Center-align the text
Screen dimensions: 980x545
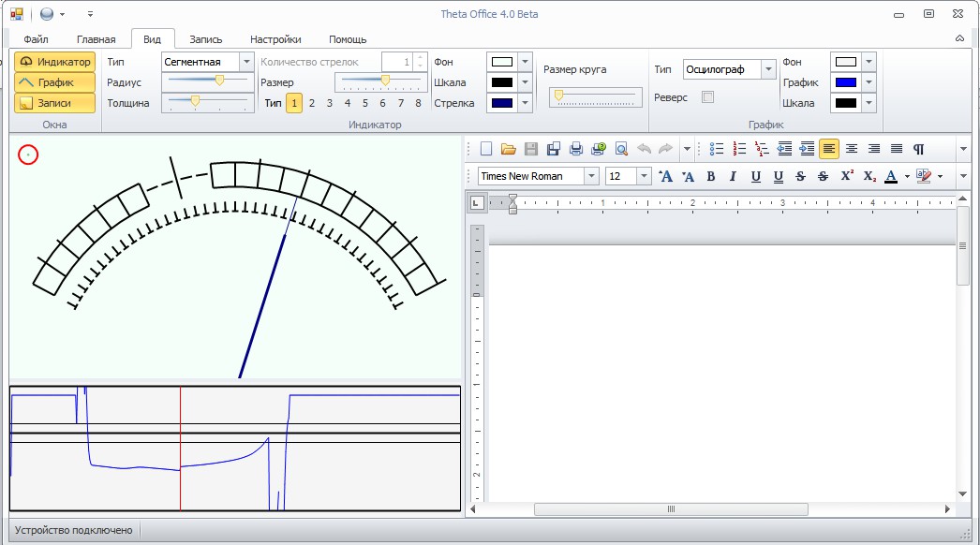pos(852,149)
